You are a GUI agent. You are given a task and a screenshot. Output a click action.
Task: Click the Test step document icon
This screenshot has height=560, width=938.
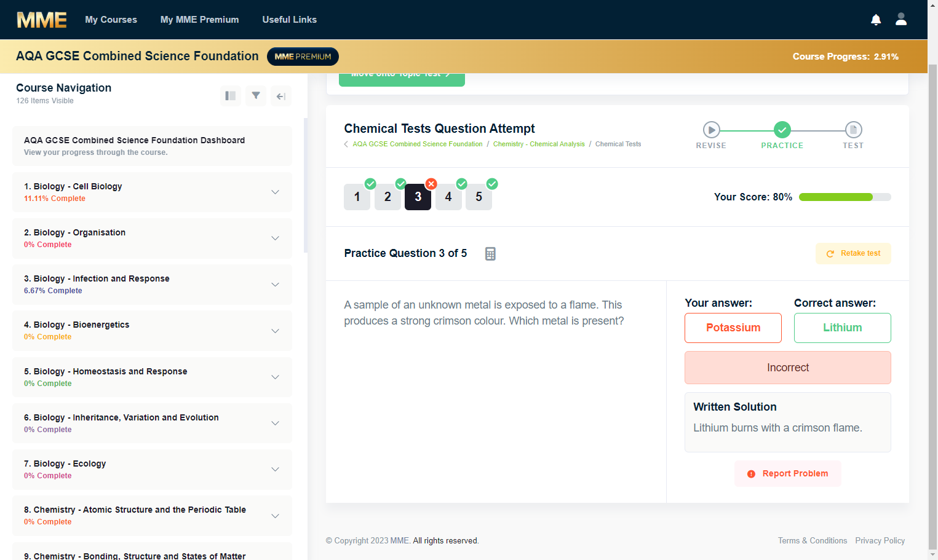click(x=853, y=130)
